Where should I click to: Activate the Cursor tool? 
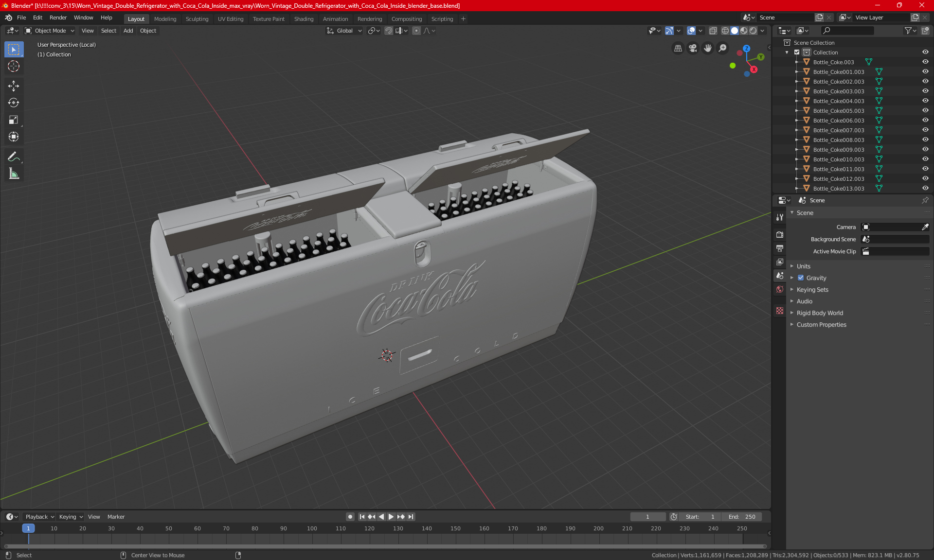(14, 67)
